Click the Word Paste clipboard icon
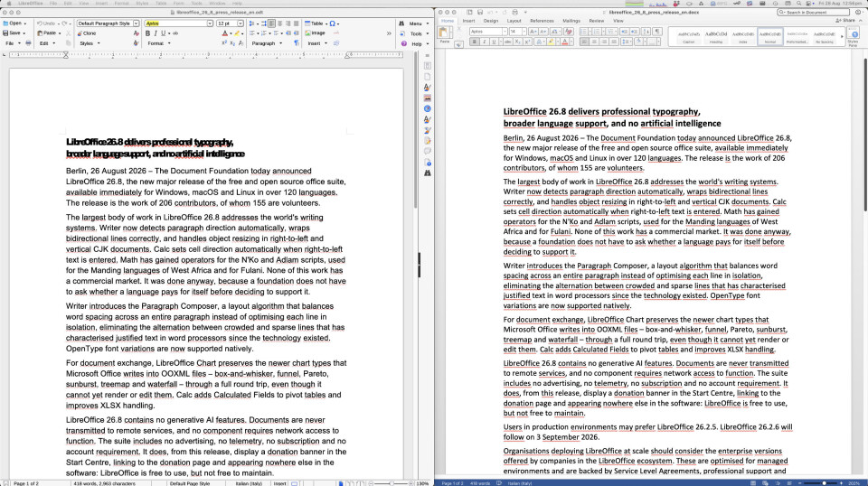The image size is (868, 486). point(443,32)
